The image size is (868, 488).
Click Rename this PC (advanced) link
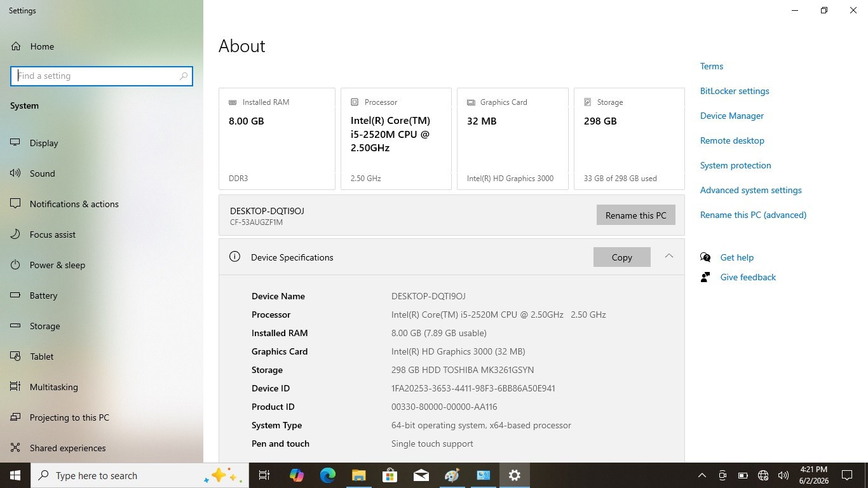[753, 215]
